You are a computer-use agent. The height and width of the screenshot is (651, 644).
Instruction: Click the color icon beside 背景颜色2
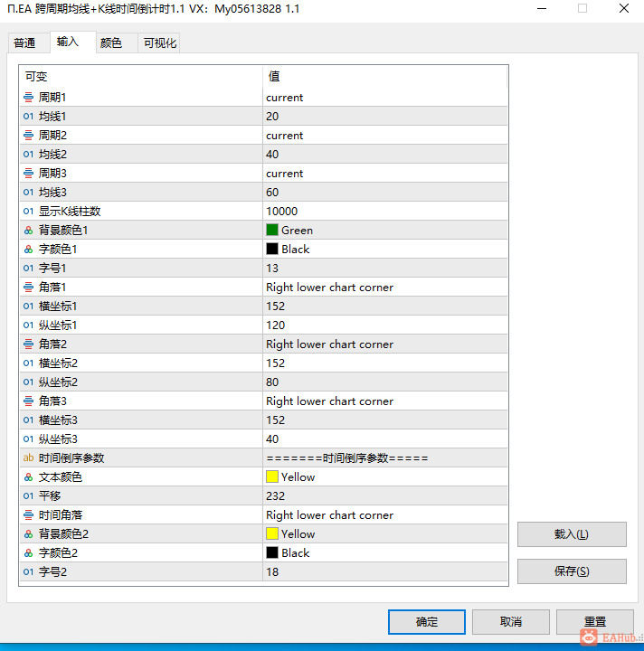click(x=28, y=534)
